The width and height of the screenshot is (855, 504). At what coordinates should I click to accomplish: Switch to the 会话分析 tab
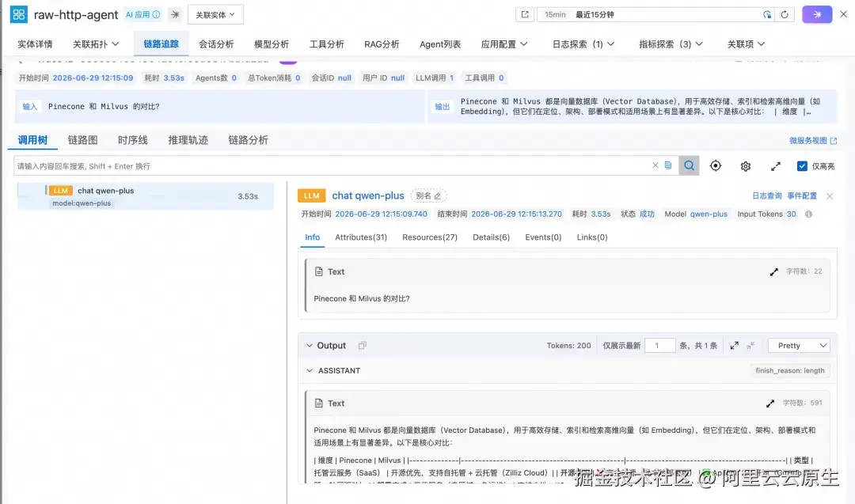coord(216,44)
